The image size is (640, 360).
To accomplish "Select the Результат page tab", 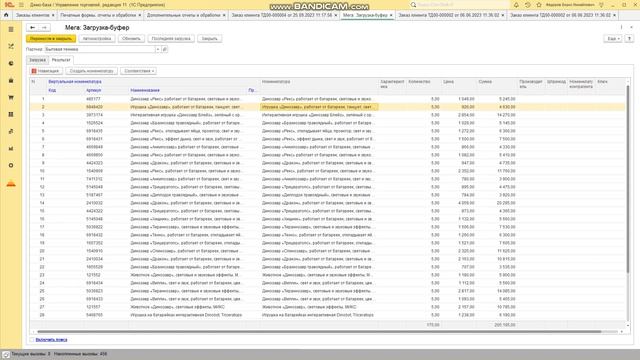I will (x=61, y=60).
